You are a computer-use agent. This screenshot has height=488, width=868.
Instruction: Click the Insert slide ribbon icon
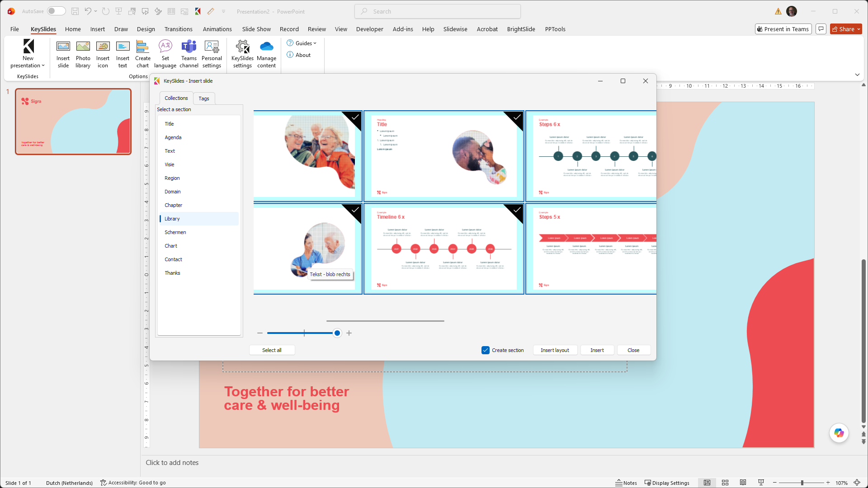pyautogui.click(x=63, y=54)
